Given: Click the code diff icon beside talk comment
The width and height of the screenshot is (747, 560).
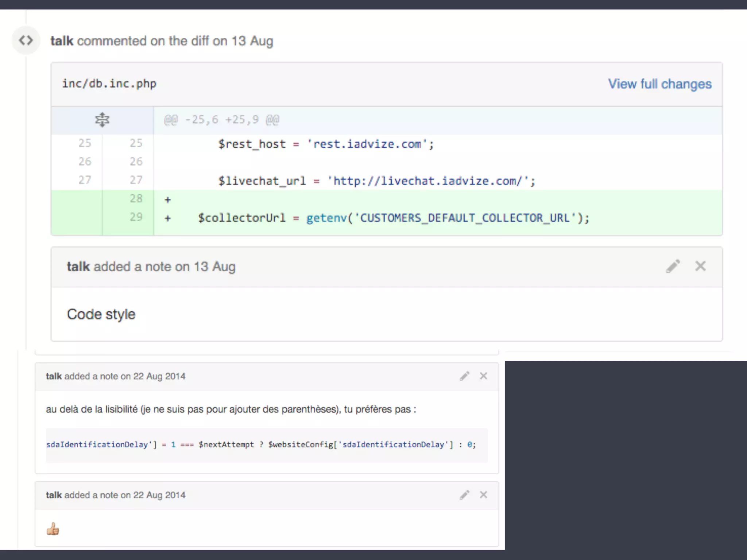Looking at the screenshot, I should 26,40.
